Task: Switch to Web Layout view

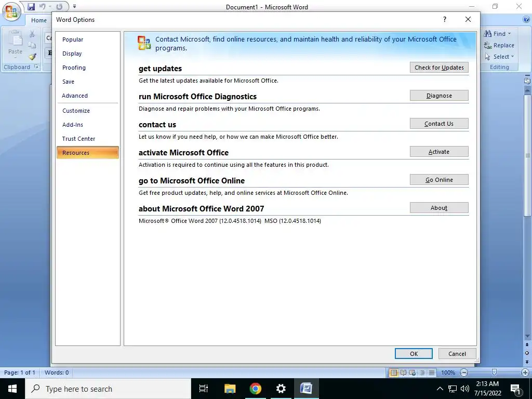Action: (413, 373)
